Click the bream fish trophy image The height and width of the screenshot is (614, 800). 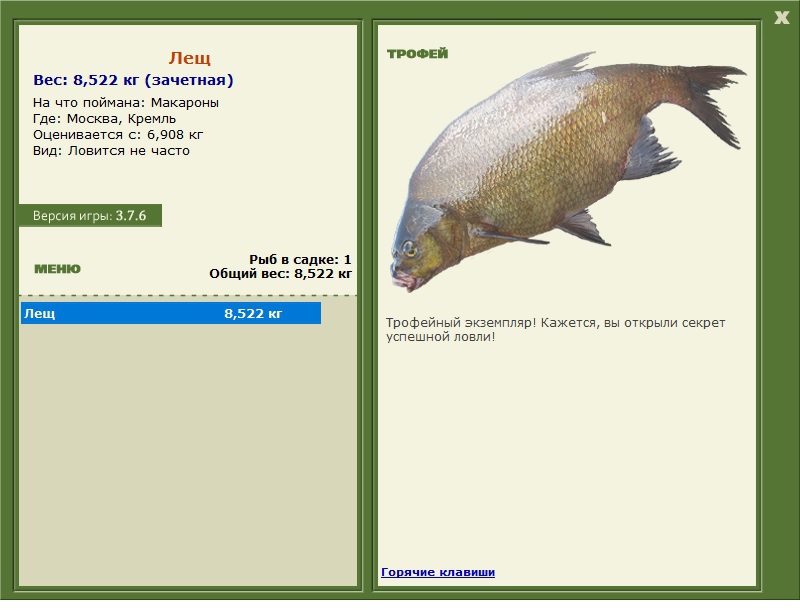540,170
